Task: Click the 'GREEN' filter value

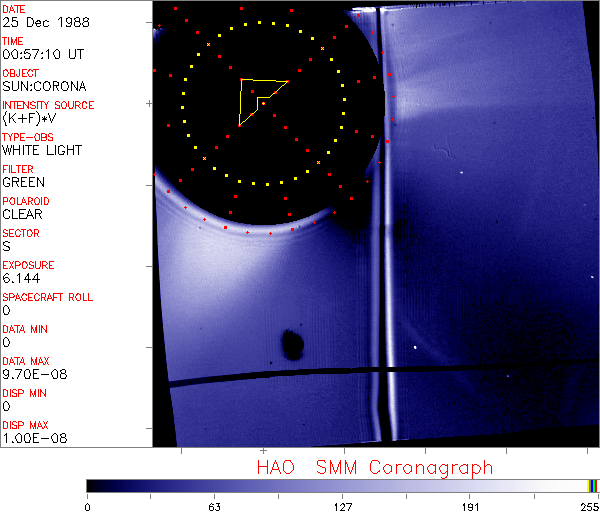Action: point(23,183)
